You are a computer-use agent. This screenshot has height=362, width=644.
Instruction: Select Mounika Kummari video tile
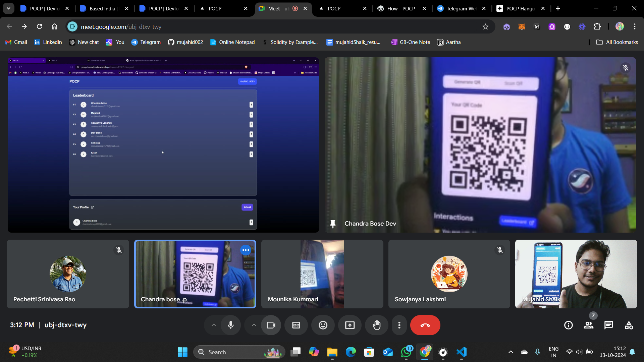coord(322,274)
